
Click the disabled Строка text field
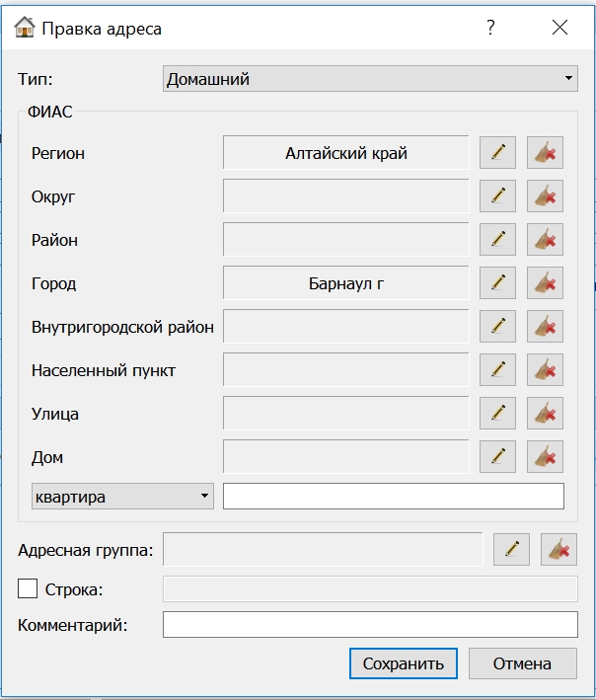pyautogui.click(x=370, y=588)
